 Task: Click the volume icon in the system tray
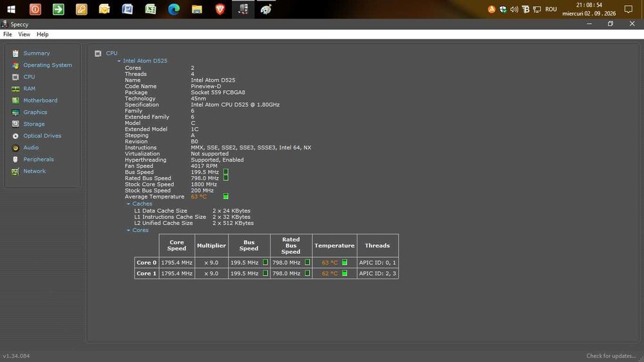click(514, 9)
